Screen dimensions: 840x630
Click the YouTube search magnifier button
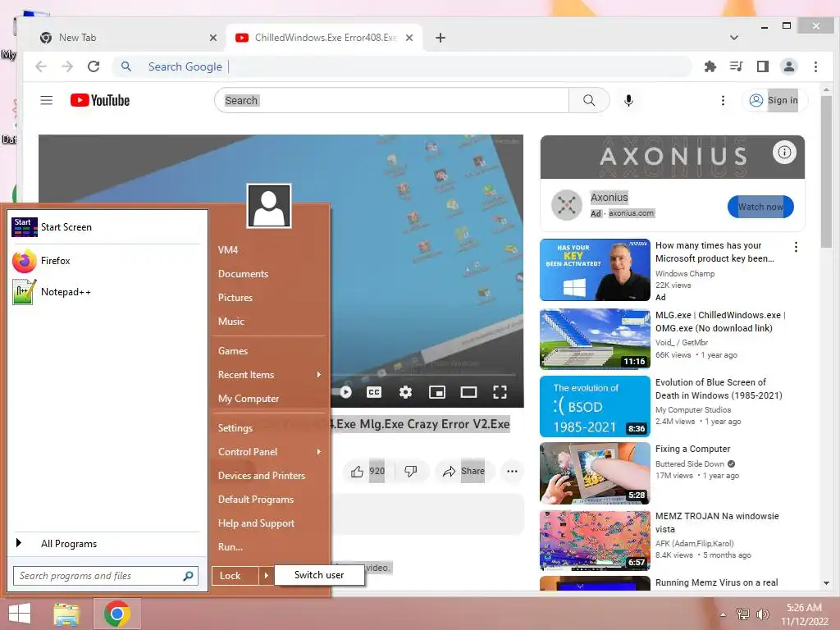click(589, 100)
